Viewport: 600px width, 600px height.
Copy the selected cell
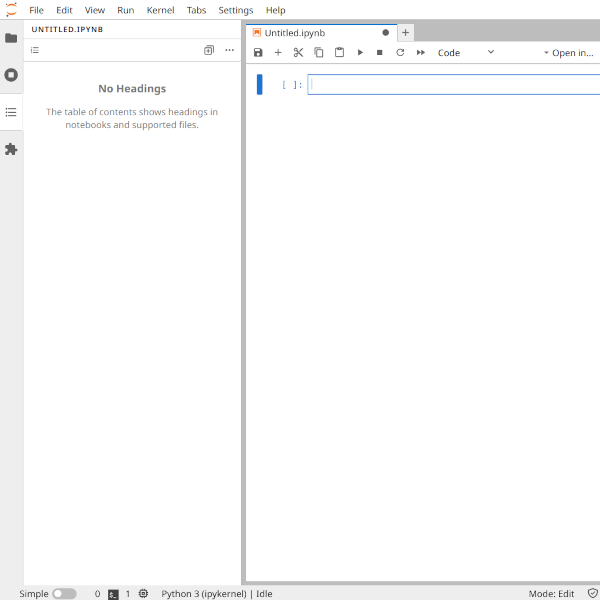tap(319, 52)
